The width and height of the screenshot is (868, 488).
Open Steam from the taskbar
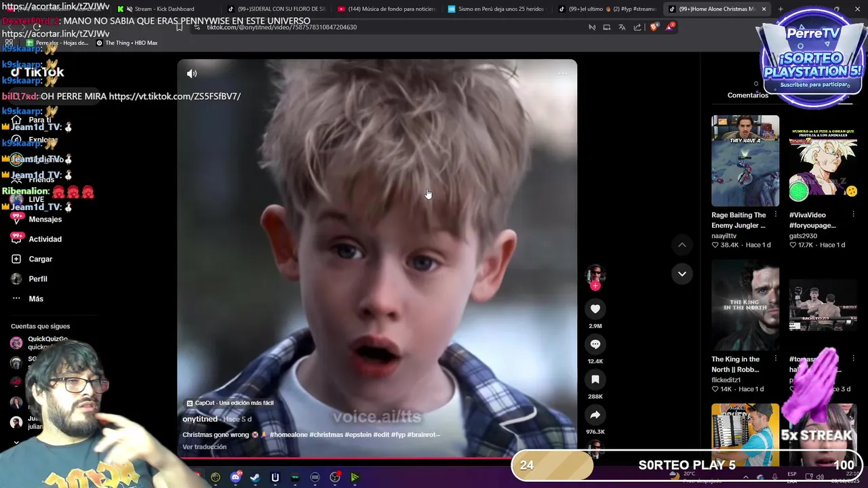pos(255,477)
